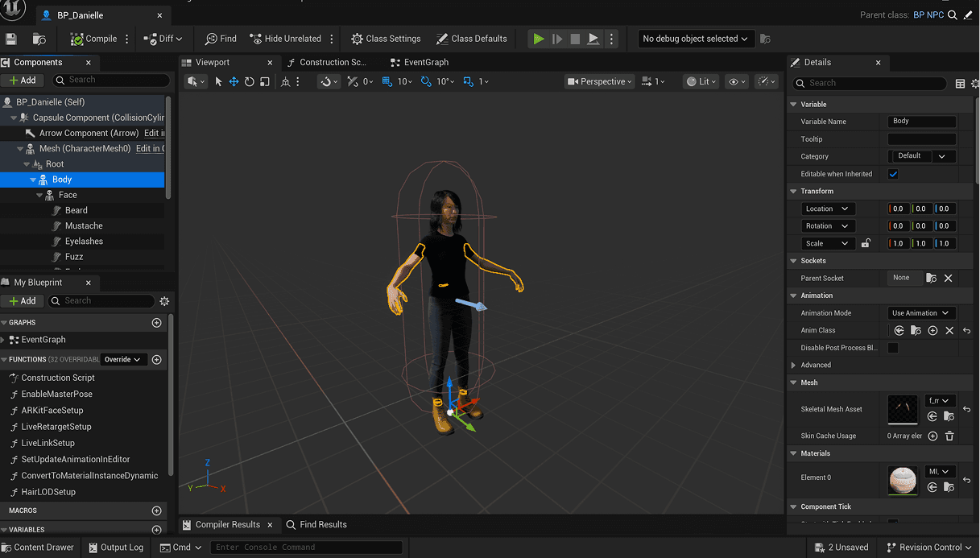Clear the Parent Socket
Screen dimensions: 980x558
[x=948, y=278]
